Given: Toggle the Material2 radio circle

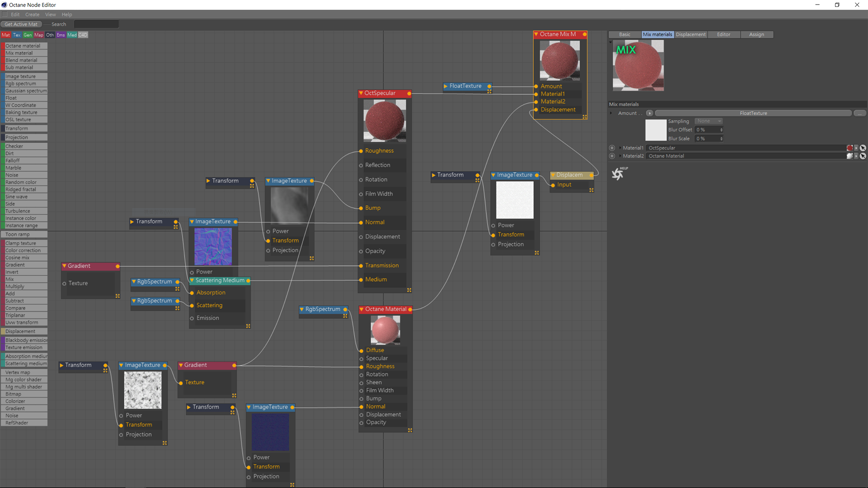Looking at the screenshot, I should tap(612, 156).
